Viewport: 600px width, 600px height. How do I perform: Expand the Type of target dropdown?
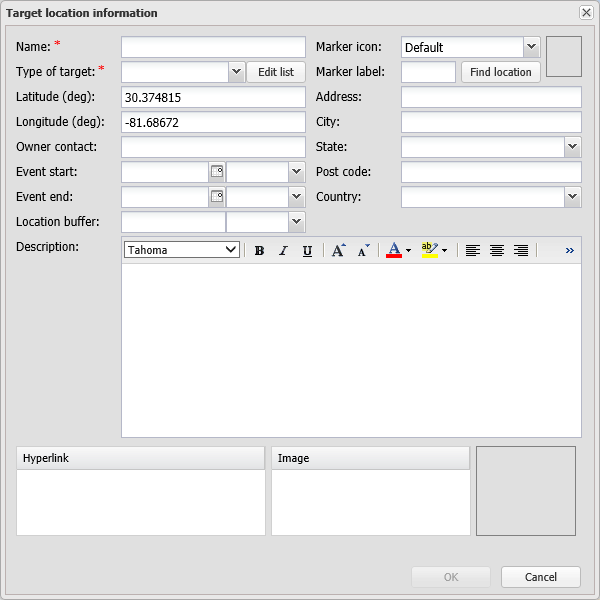(236, 72)
